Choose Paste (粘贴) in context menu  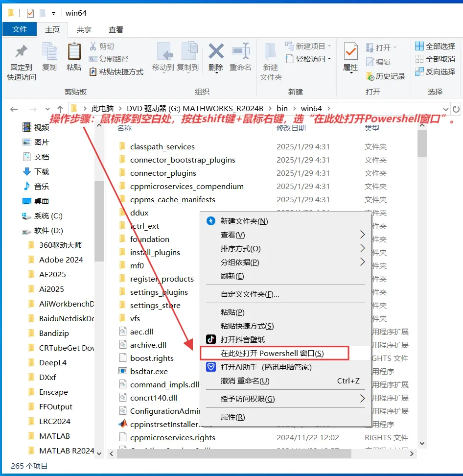(285, 312)
